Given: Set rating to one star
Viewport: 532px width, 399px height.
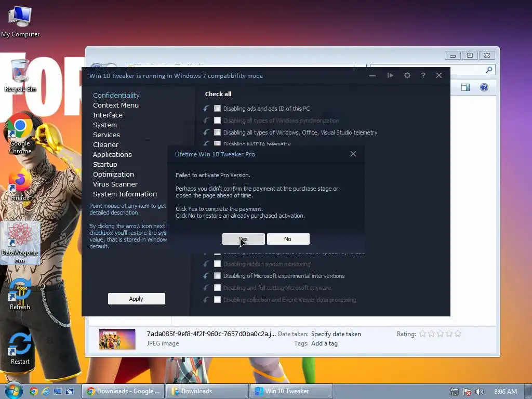Looking at the screenshot, I should (x=423, y=334).
